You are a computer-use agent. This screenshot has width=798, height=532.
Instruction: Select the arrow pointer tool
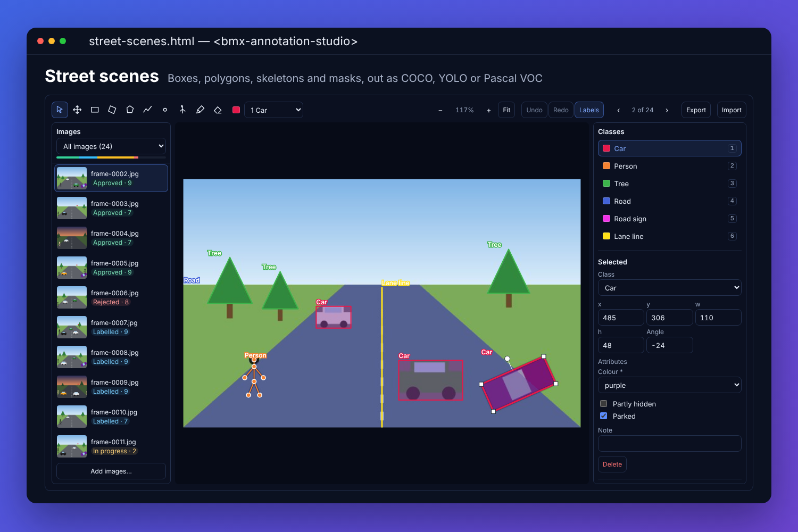60,110
